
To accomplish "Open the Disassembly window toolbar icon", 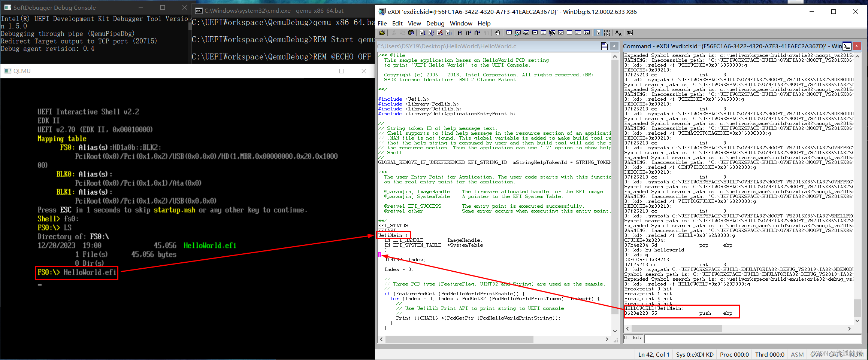I will point(561,33).
